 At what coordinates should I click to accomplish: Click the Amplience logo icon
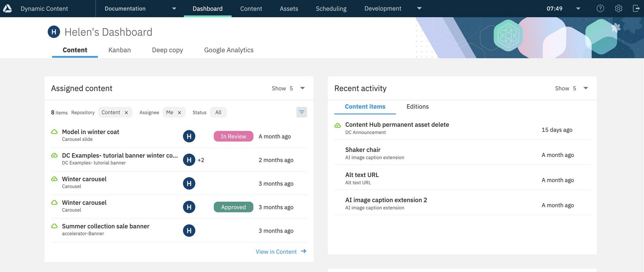tap(8, 9)
